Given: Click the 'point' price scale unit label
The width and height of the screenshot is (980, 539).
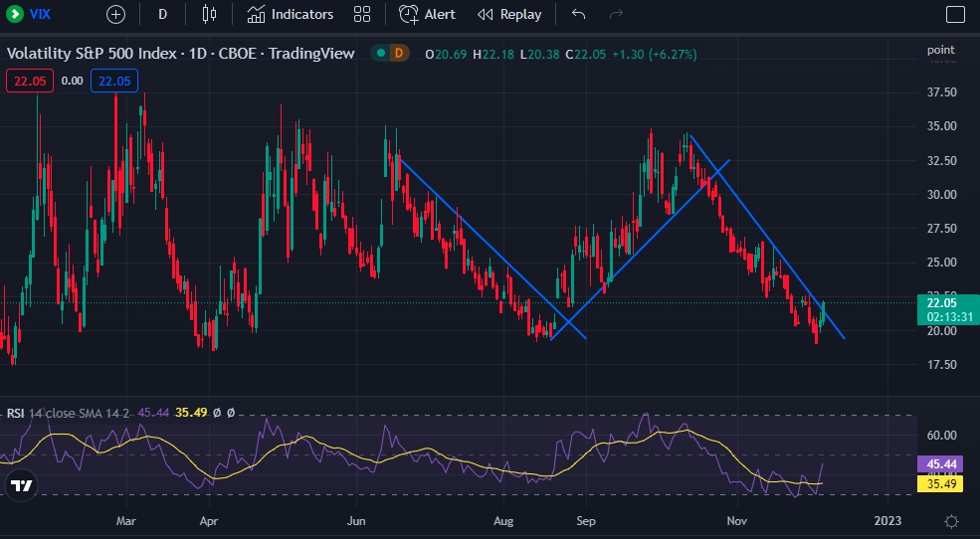Looking at the screenshot, I should tap(940, 50).
